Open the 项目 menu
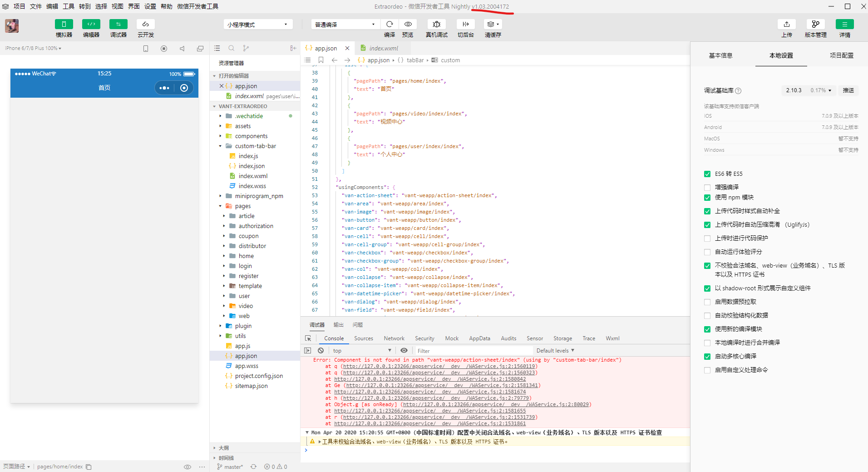This screenshot has height=472, width=868. pyautogui.click(x=20, y=6)
